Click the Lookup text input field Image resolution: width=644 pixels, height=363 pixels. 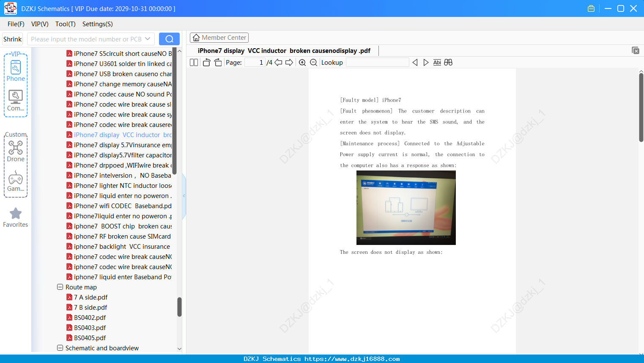[x=377, y=63]
